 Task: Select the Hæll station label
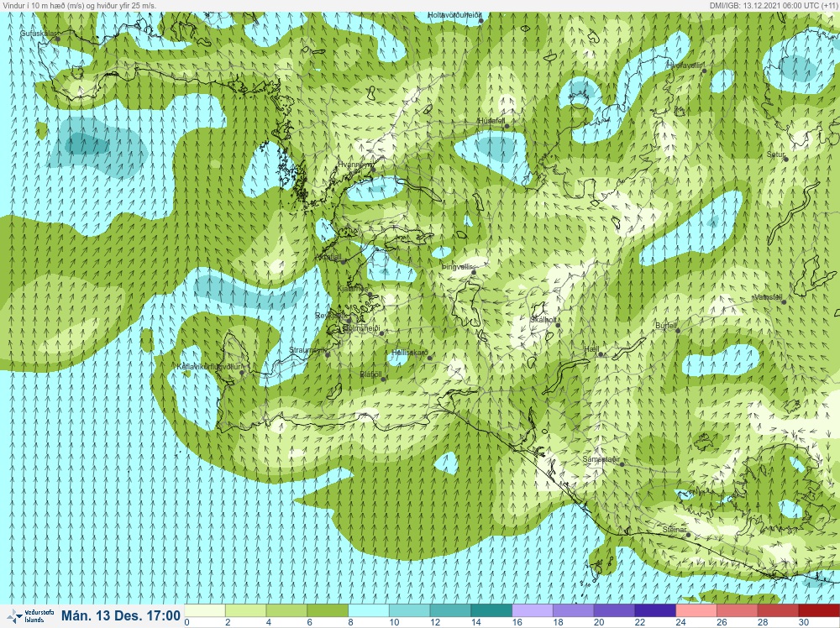(x=591, y=349)
